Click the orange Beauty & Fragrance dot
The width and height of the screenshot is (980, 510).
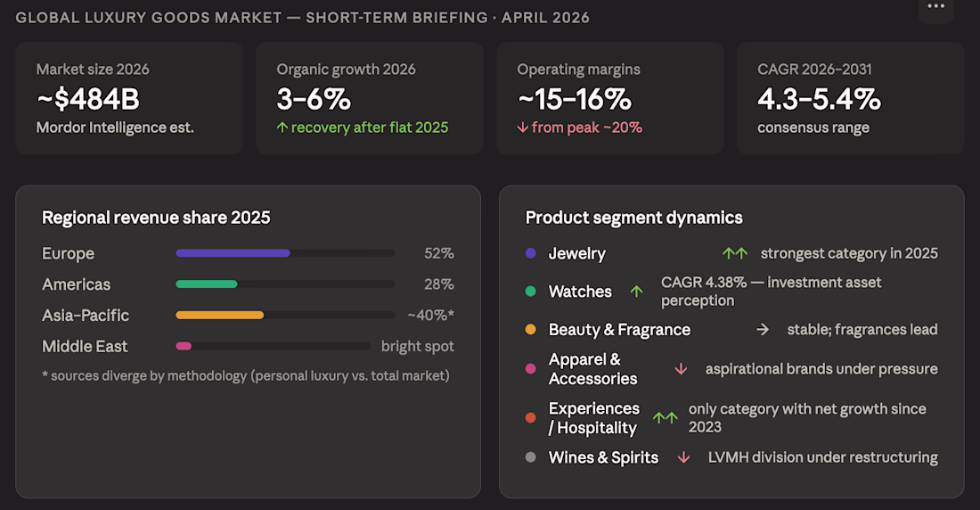pyautogui.click(x=531, y=330)
